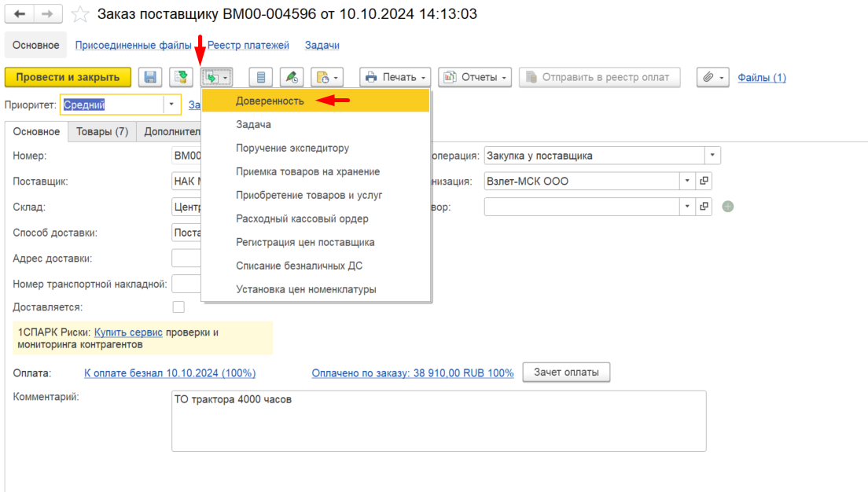Switch to the Товары (7) tab
The image size is (868, 492).
pos(102,132)
